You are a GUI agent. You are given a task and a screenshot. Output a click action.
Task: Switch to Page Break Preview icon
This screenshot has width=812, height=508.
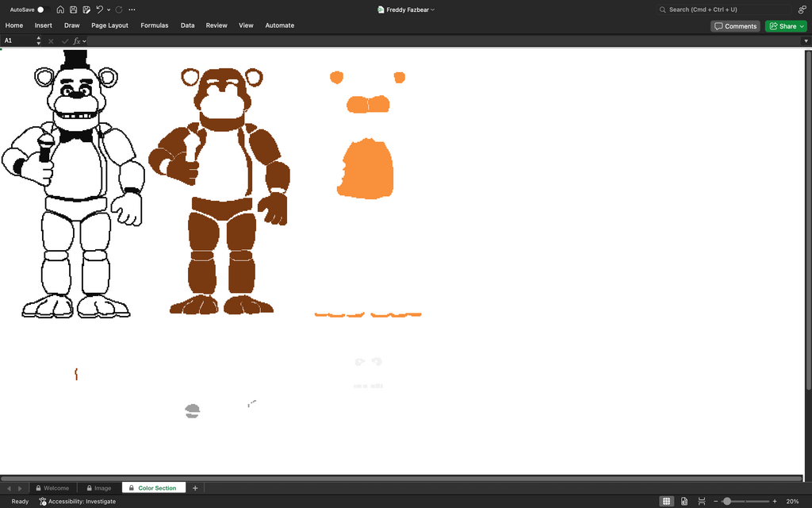702,502
